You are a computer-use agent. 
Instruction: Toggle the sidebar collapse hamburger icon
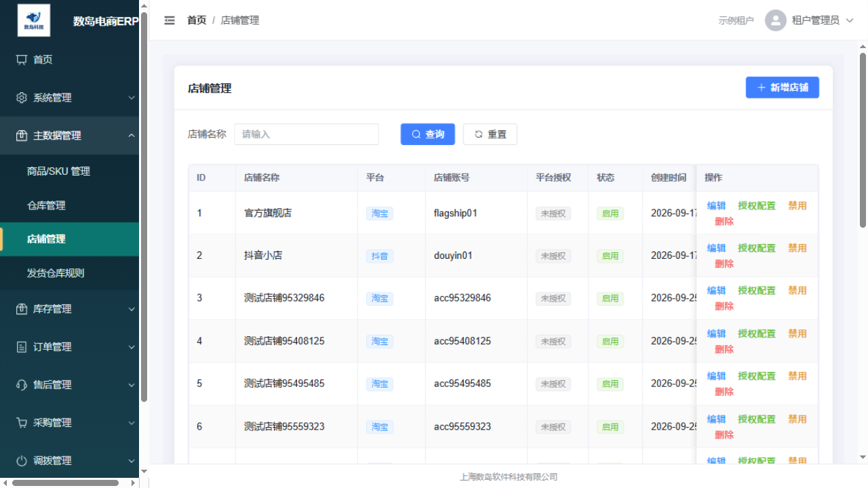[170, 20]
